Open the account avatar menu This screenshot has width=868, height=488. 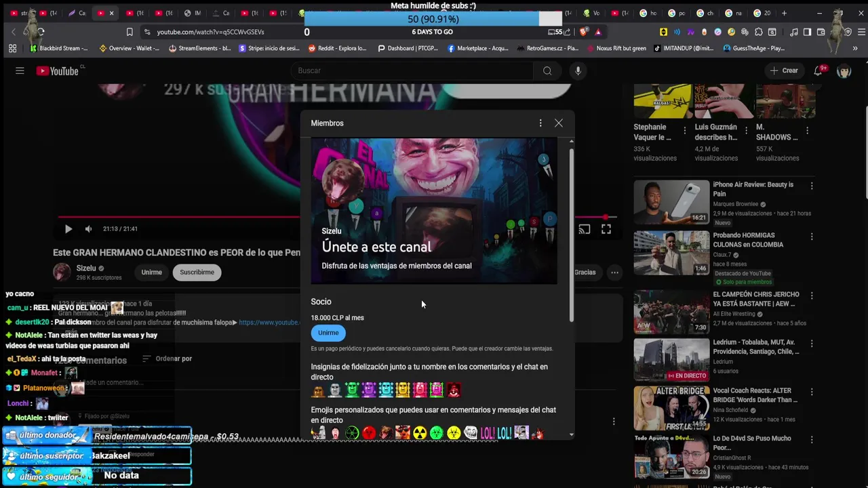pyautogui.click(x=844, y=70)
